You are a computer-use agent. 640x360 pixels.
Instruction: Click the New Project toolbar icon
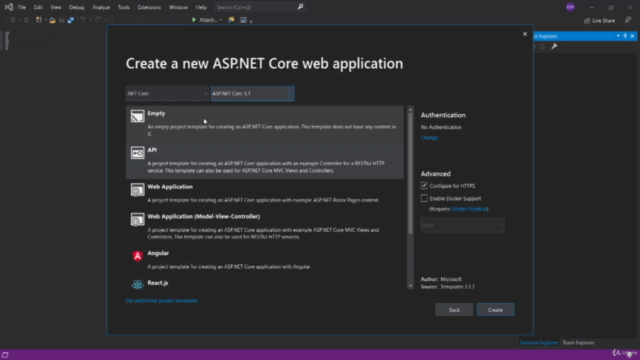[39, 20]
